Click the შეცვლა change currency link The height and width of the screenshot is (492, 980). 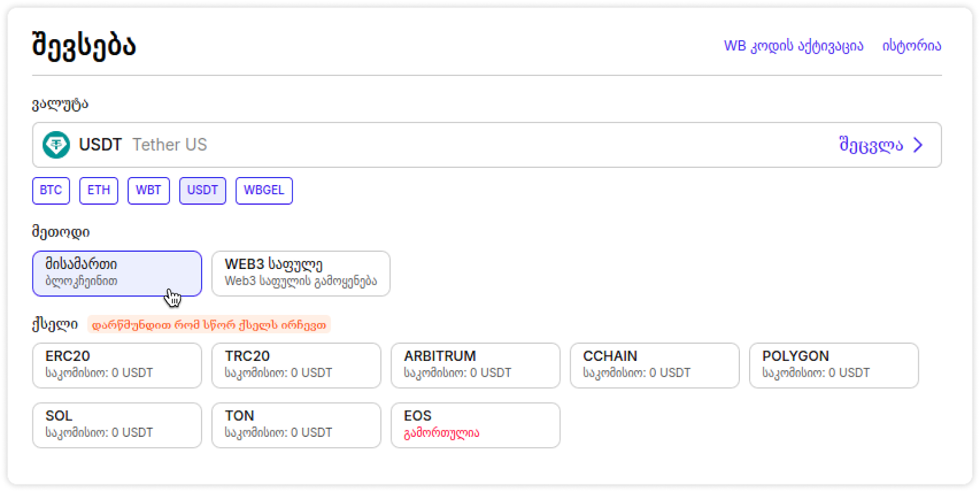point(871,145)
